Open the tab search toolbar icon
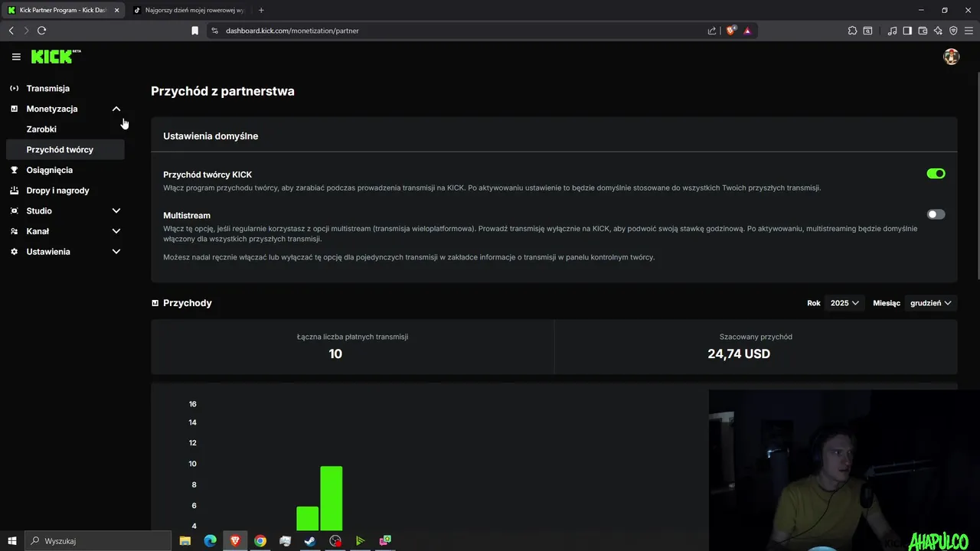Image resolution: width=980 pixels, height=551 pixels. (867, 31)
